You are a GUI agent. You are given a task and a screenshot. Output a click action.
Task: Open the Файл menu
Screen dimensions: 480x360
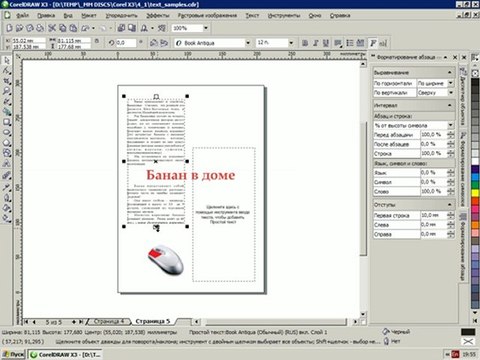[23, 15]
